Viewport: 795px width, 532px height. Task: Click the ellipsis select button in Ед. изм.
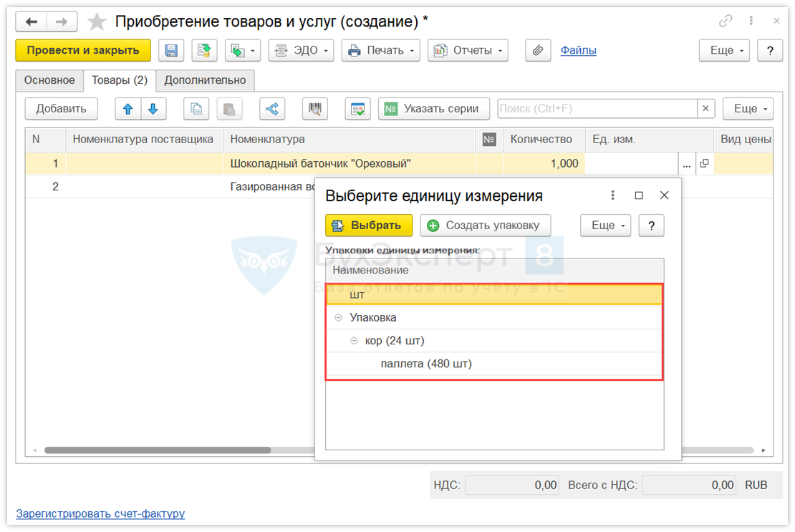pyautogui.click(x=687, y=164)
